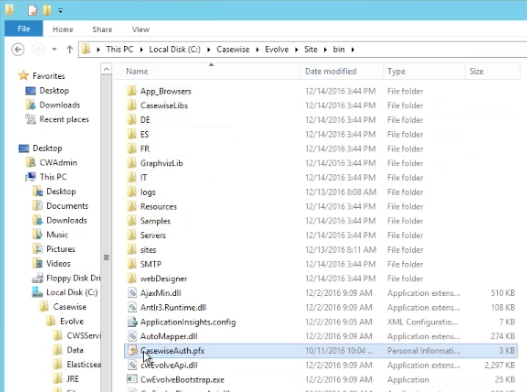Screen dimensions: 527x392
Task: Select Downloads under Favorites
Action: [59, 105]
